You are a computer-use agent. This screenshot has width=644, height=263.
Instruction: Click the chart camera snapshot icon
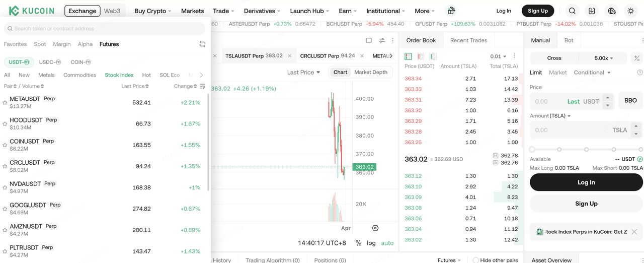click(x=375, y=228)
